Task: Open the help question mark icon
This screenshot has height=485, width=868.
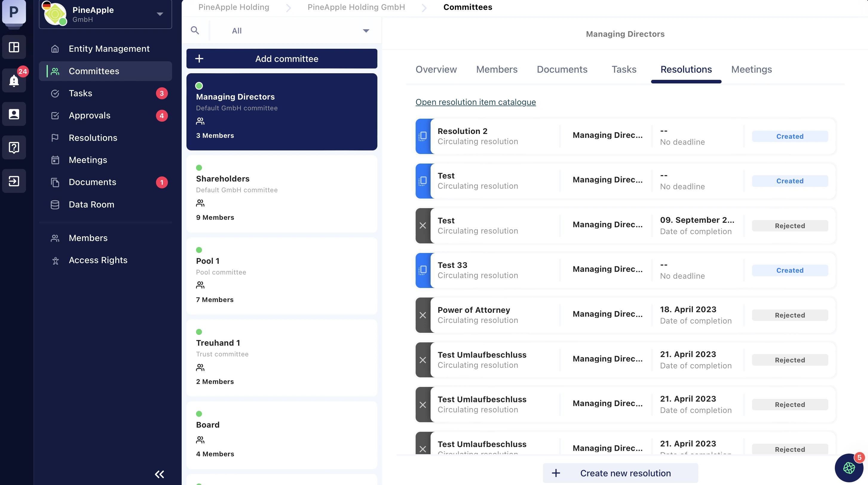Action: coord(14,147)
